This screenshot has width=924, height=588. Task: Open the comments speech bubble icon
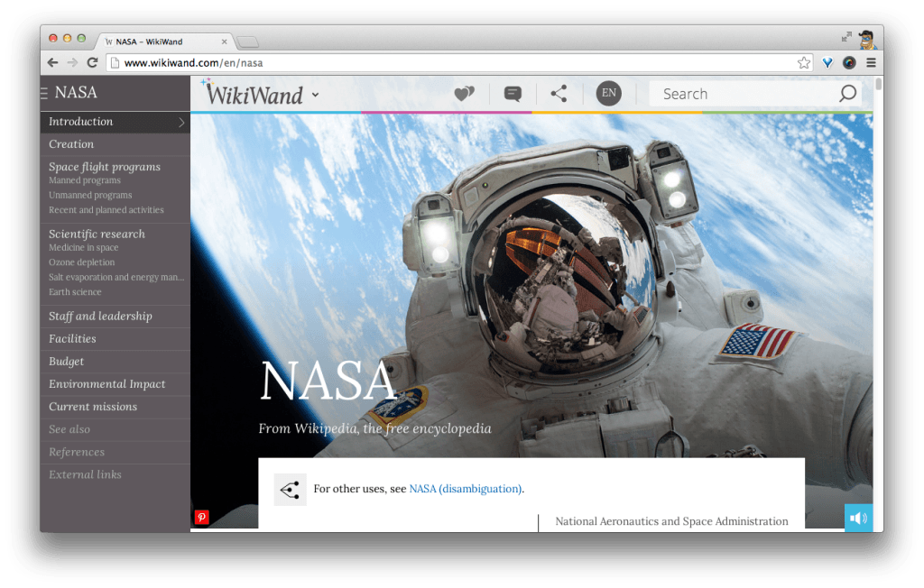click(x=513, y=94)
